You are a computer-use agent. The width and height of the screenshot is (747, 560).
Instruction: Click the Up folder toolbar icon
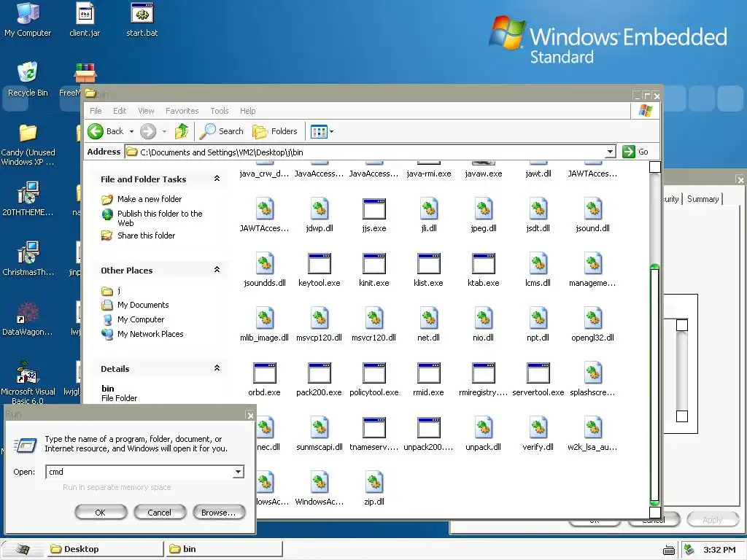coord(182,131)
